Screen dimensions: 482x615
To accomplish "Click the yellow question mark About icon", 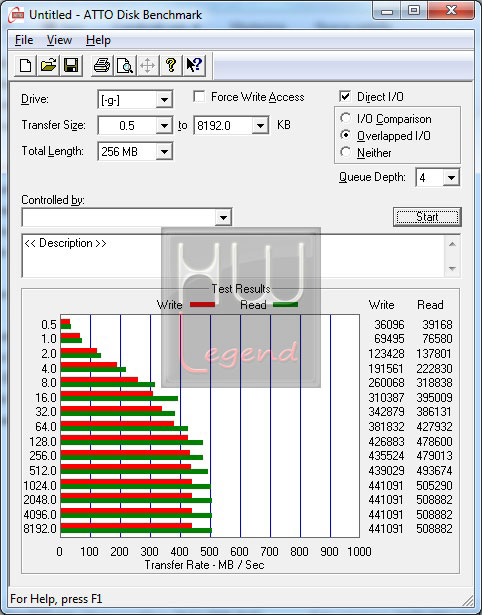I will 171,65.
